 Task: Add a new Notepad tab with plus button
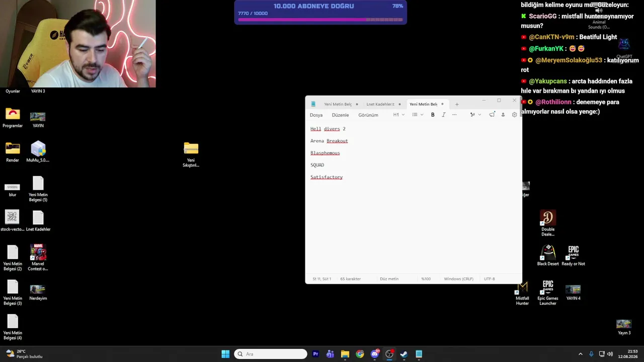pyautogui.click(x=457, y=104)
